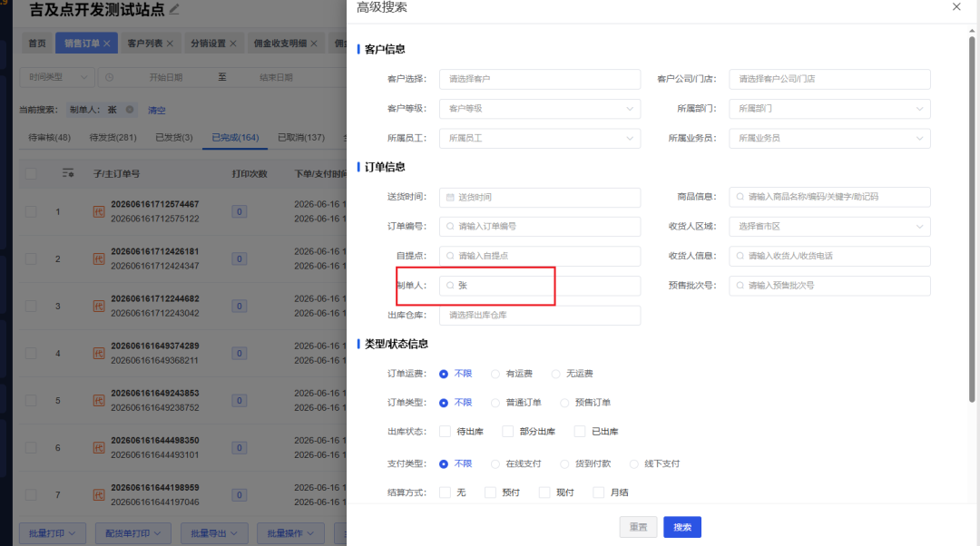Click the 代 order icon in row 4

(x=99, y=354)
